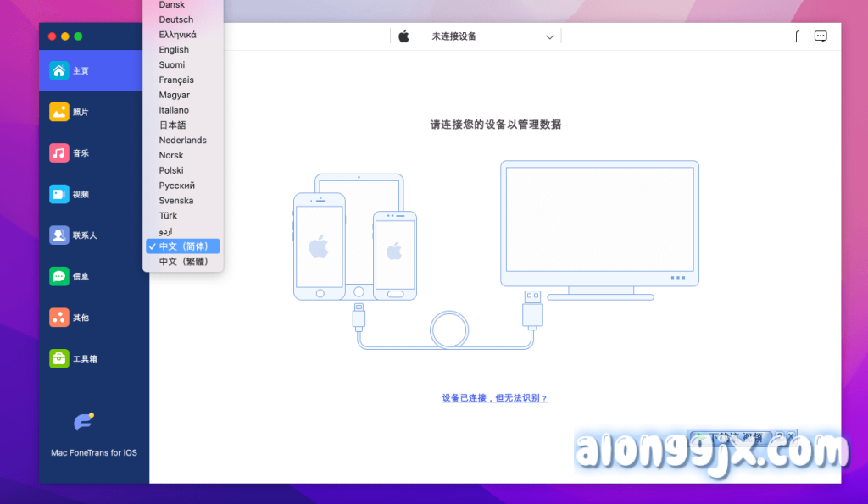Select 日本語 in the language menu
The width and height of the screenshot is (868, 504).
coord(172,125)
